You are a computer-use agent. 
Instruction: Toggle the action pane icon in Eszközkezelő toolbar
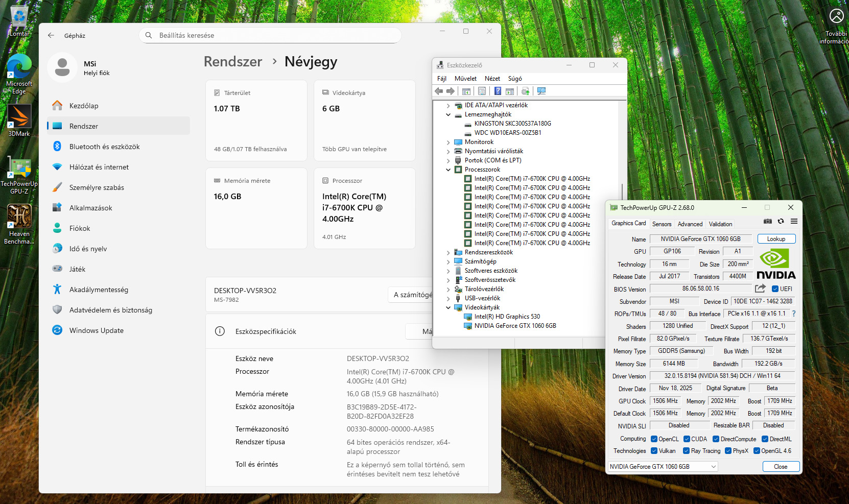(x=510, y=91)
